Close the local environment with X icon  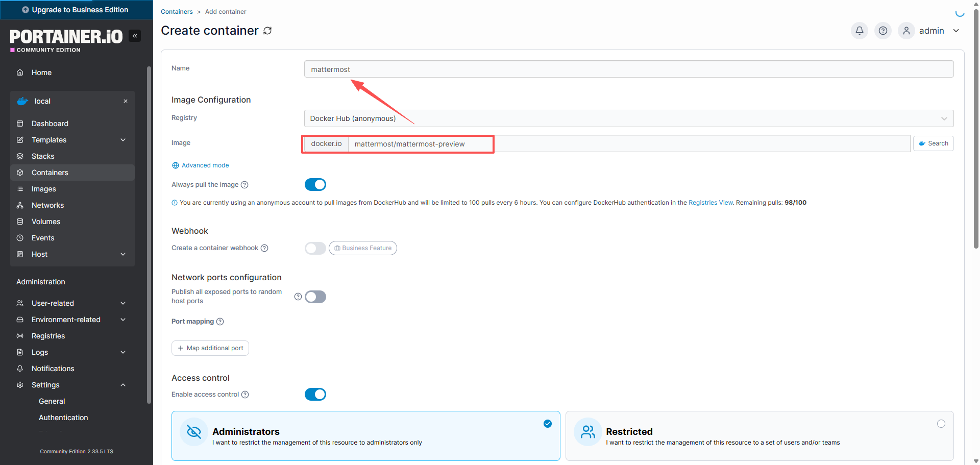point(126,101)
